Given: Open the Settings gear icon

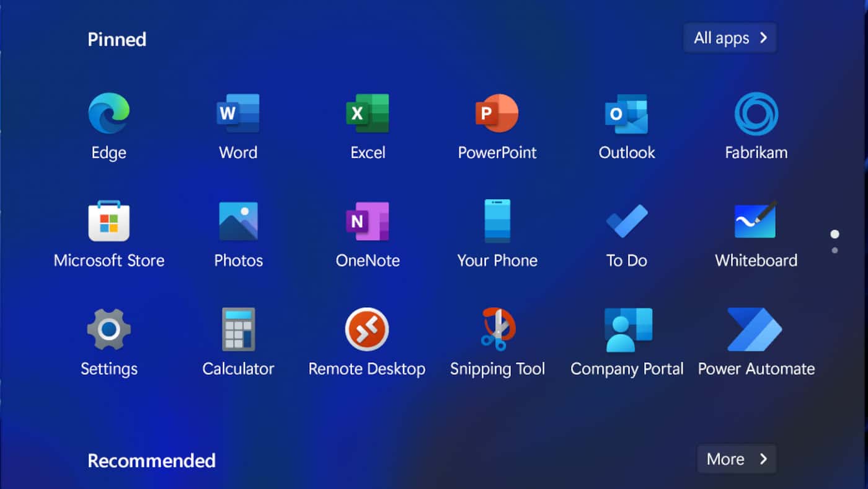Looking at the screenshot, I should pos(109,330).
